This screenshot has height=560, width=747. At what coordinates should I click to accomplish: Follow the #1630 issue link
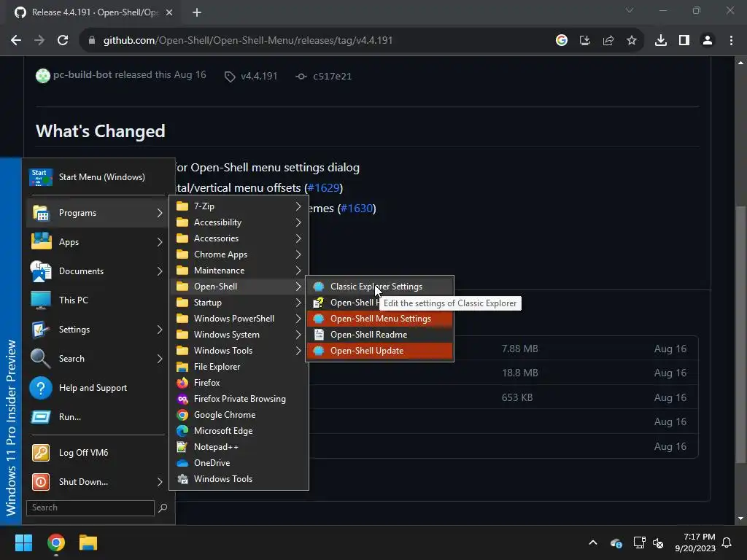click(x=357, y=209)
